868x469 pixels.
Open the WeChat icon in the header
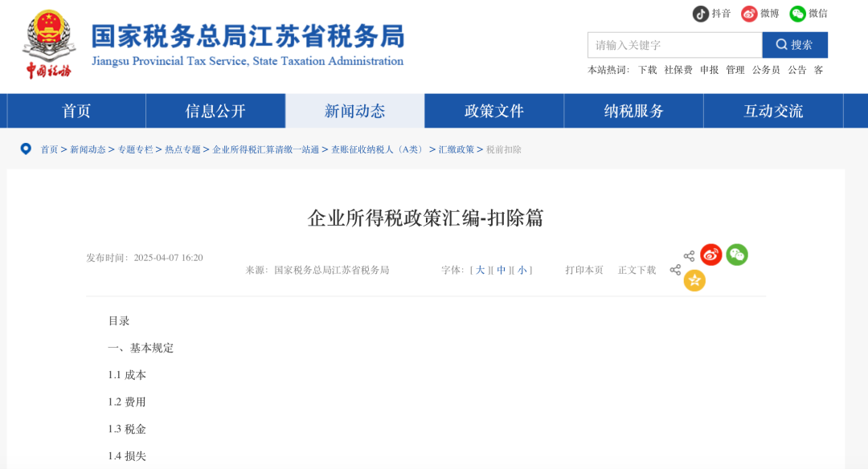[797, 14]
